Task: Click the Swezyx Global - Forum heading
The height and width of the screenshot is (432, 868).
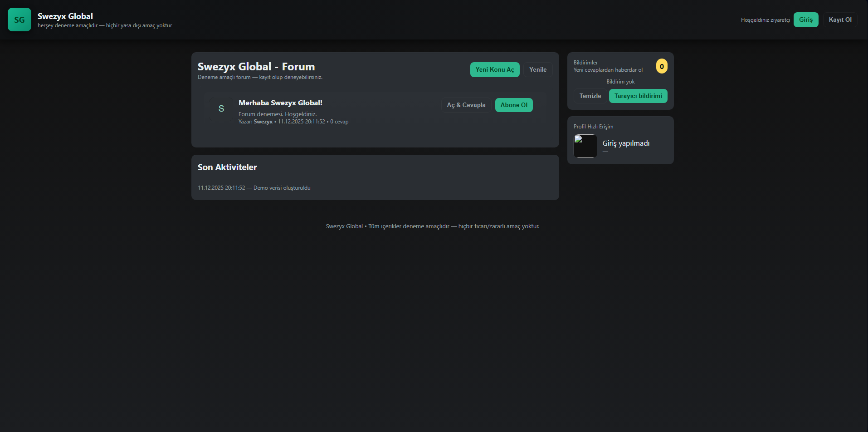Action: click(256, 67)
